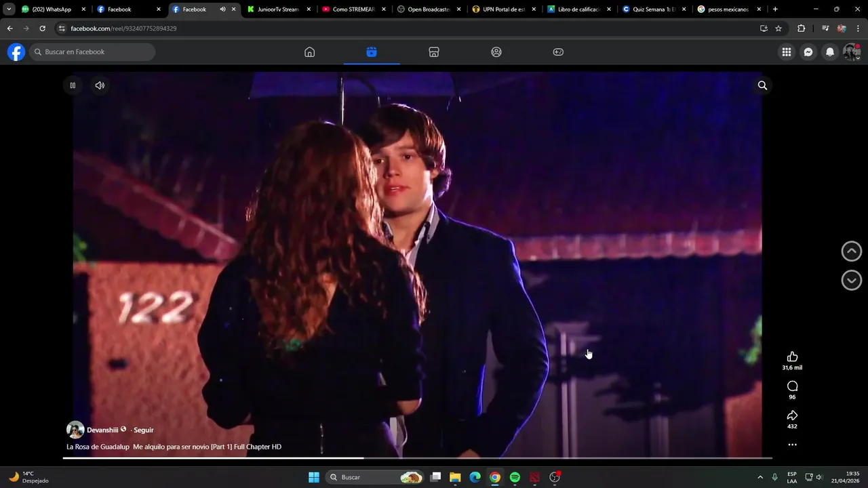Click the La Rosa de Guadalupe caption
Image resolution: width=868 pixels, height=488 pixels.
pos(174,447)
